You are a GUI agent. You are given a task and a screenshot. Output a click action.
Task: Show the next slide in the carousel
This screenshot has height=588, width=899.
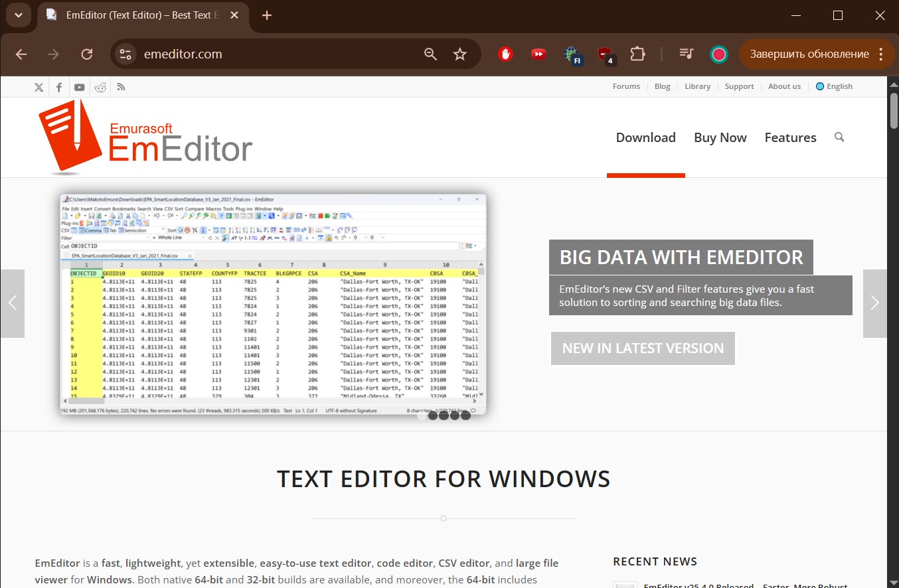(x=874, y=303)
